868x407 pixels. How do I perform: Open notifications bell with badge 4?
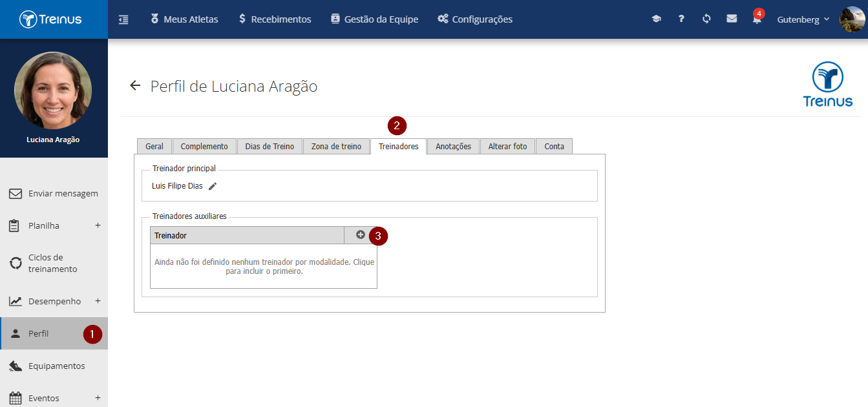(757, 18)
